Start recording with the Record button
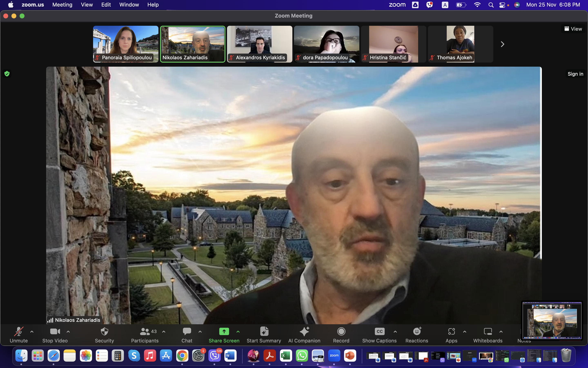Screen dimensions: 588x368 (x=341, y=335)
